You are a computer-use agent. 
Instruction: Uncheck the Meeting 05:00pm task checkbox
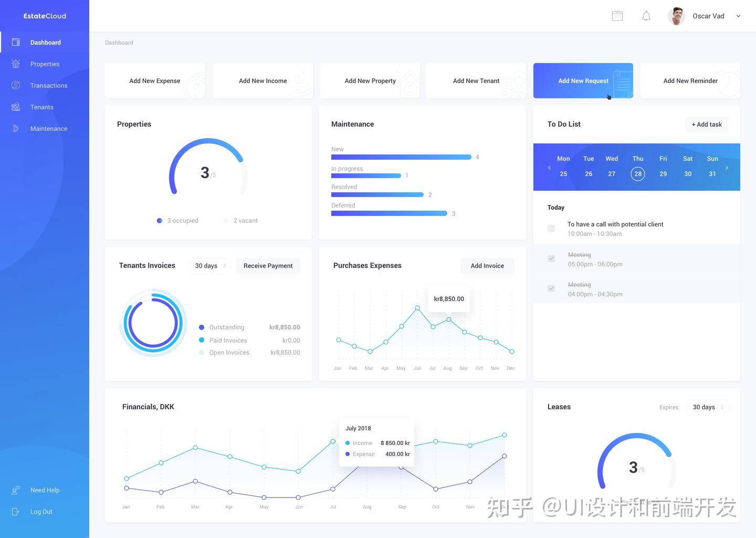[x=551, y=258]
